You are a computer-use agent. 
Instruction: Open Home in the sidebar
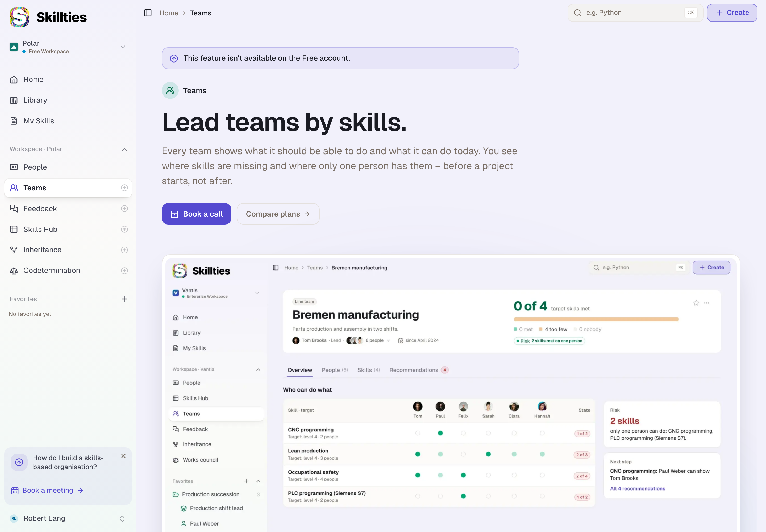point(68,79)
